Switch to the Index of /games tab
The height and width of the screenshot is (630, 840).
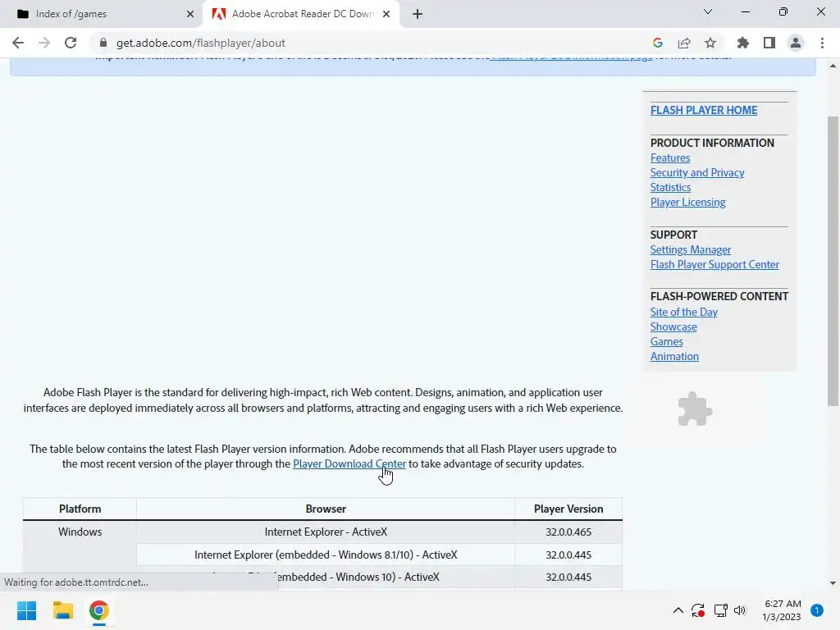coord(101,14)
